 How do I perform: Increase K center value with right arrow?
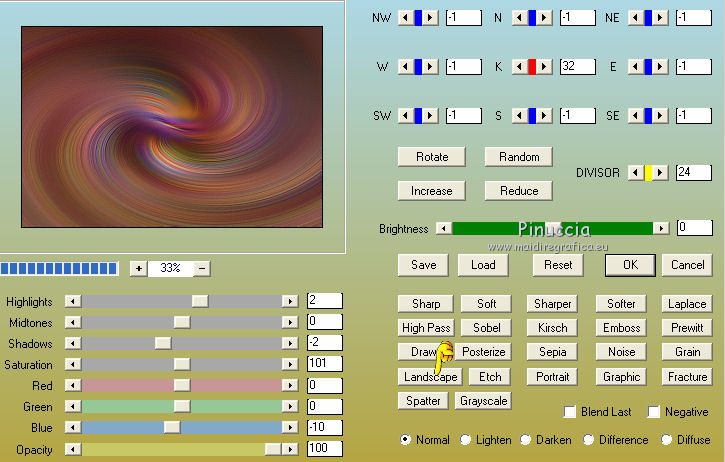(x=544, y=67)
